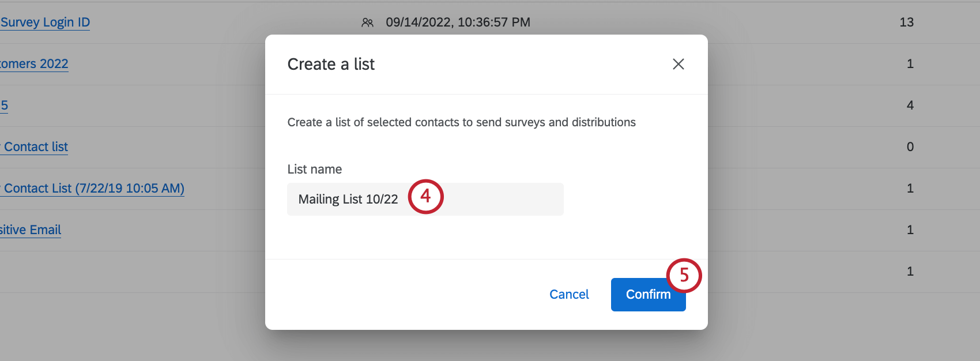Click the step 4 annotation circle
The image size is (980, 361).
click(x=425, y=197)
